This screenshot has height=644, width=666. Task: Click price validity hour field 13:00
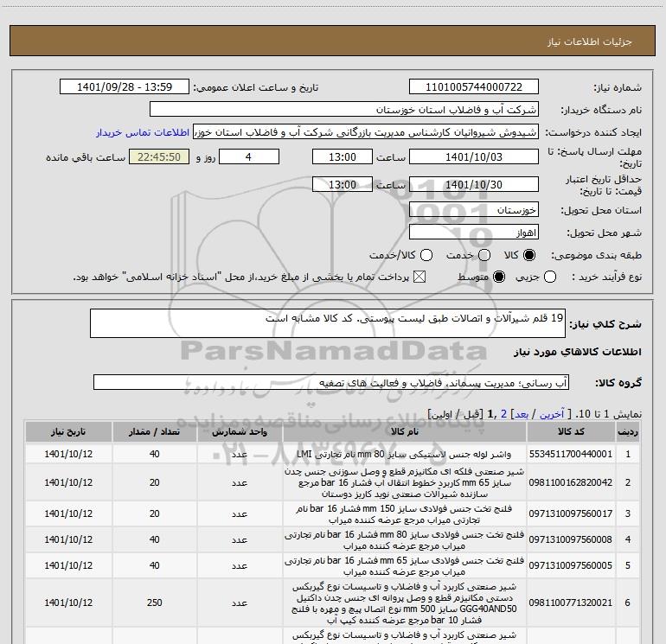343,184
